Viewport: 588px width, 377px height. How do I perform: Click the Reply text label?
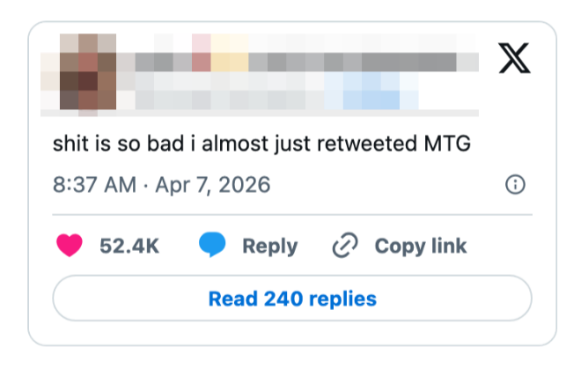coord(269,246)
